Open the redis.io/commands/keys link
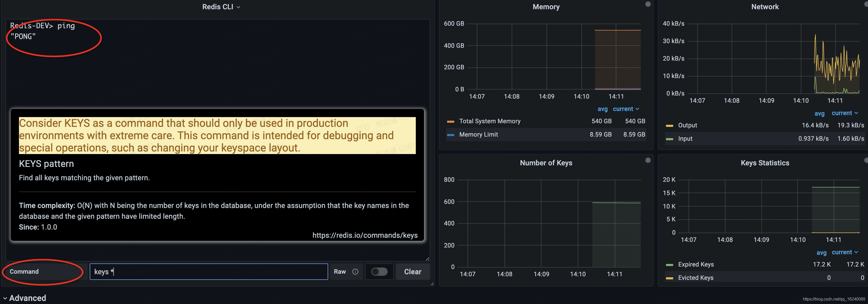 365,235
